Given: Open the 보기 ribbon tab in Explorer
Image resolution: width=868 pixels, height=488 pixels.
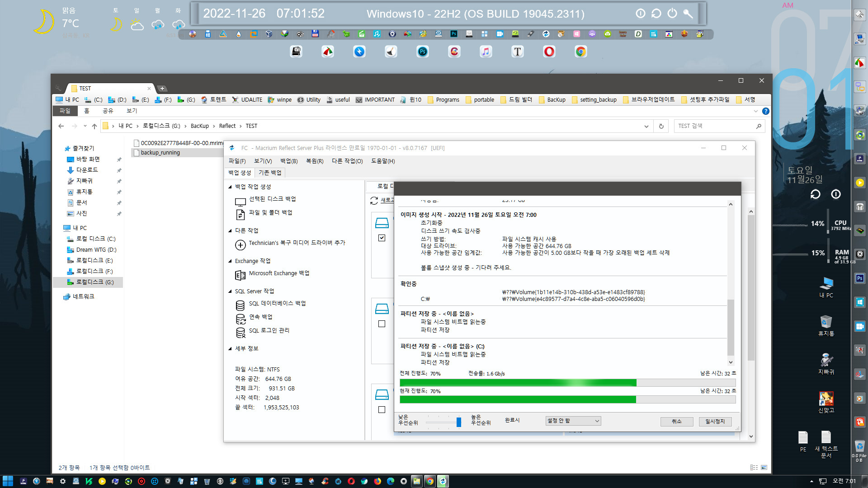Looking at the screenshot, I should click(132, 111).
